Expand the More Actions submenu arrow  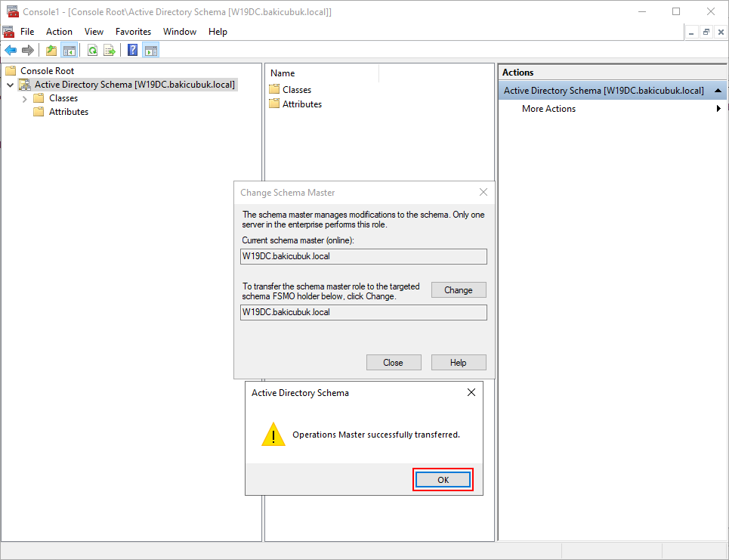(718, 108)
